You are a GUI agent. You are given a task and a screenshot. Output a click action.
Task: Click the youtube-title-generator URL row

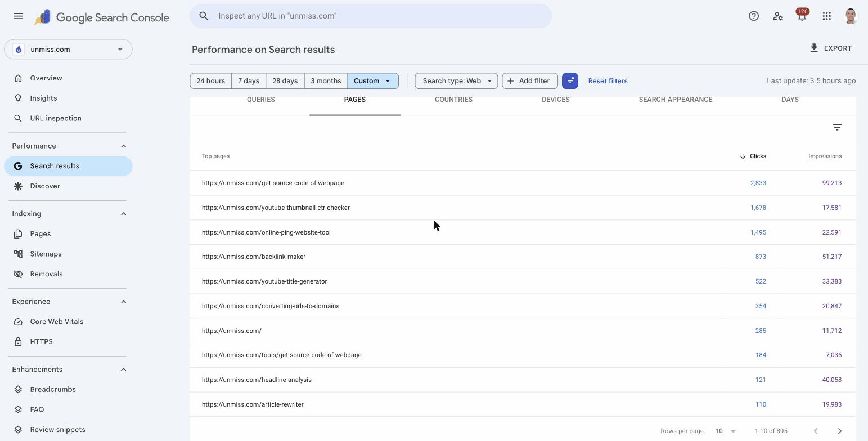[x=523, y=282]
